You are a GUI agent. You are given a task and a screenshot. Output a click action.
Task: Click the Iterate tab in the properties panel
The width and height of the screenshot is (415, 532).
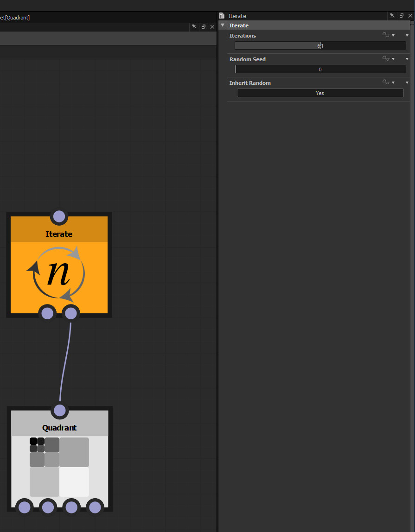(x=237, y=15)
